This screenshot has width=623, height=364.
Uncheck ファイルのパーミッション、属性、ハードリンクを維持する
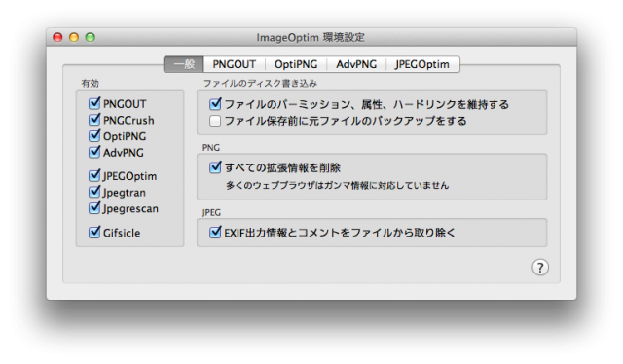click(215, 104)
